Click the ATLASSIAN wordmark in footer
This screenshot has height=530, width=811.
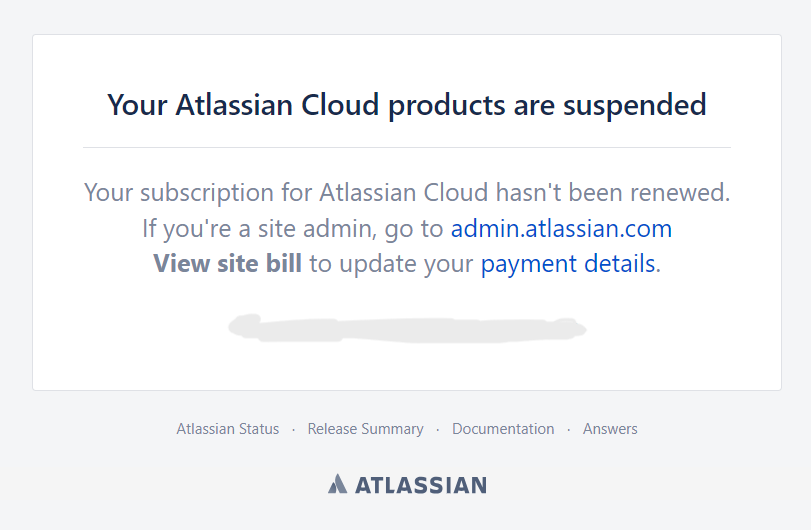pos(421,485)
